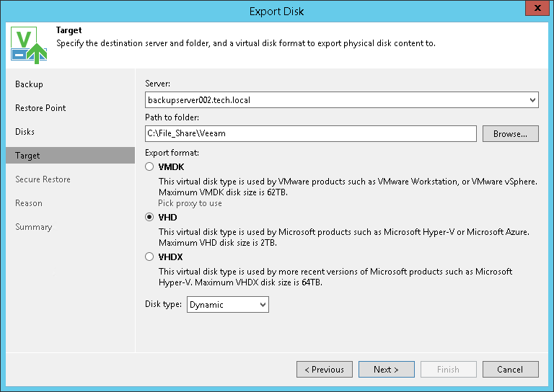The height and width of the screenshot is (392, 554).
Task: Select the VHD export format
Action: click(x=149, y=217)
